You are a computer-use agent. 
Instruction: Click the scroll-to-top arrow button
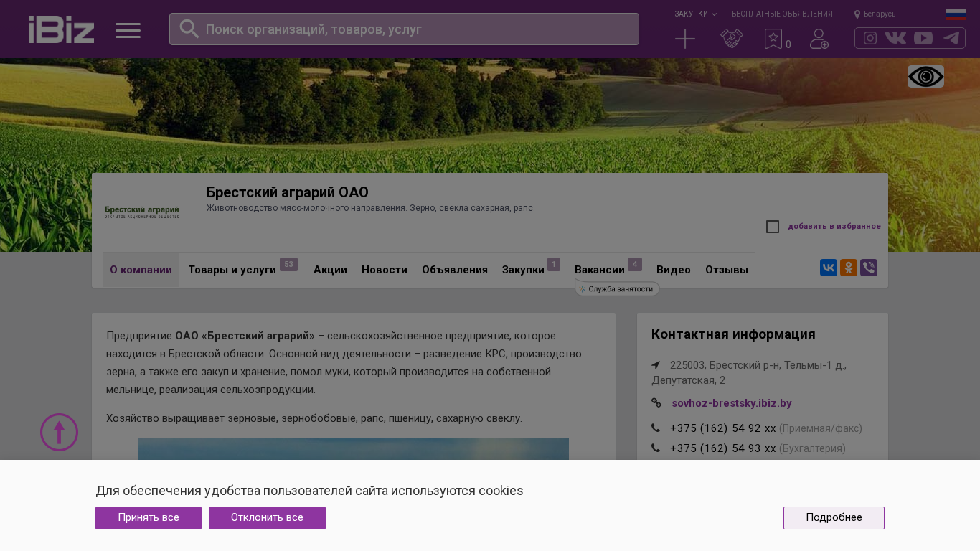click(59, 432)
